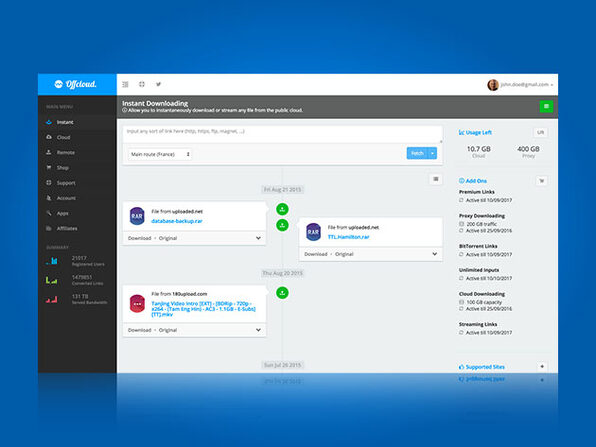
Task: Click RAR icon of TTL.Hamilton.rar
Action: pyautogui.click(x=313, y=232)
